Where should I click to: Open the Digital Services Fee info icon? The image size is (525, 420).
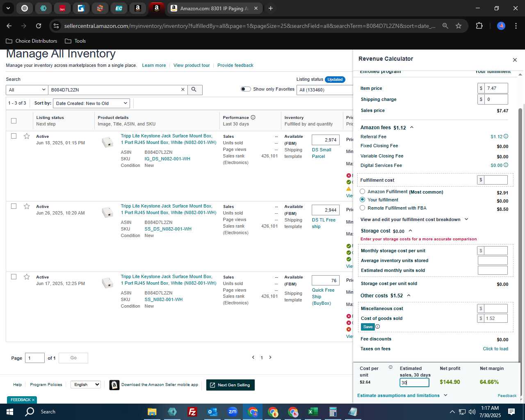pos(506,165)
